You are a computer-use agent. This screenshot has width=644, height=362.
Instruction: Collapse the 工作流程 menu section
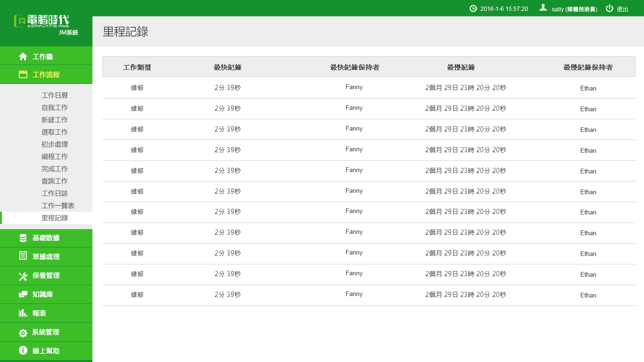pyautogui.click(x=46, y=74)
